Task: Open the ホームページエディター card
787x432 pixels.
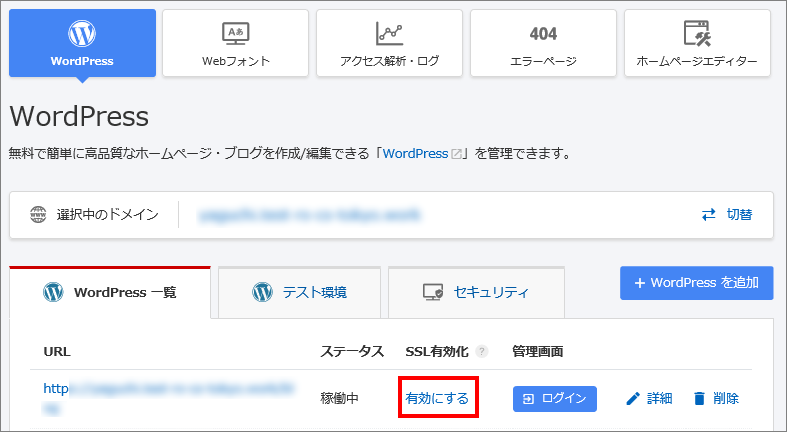Action: click(x=697, y=43)
